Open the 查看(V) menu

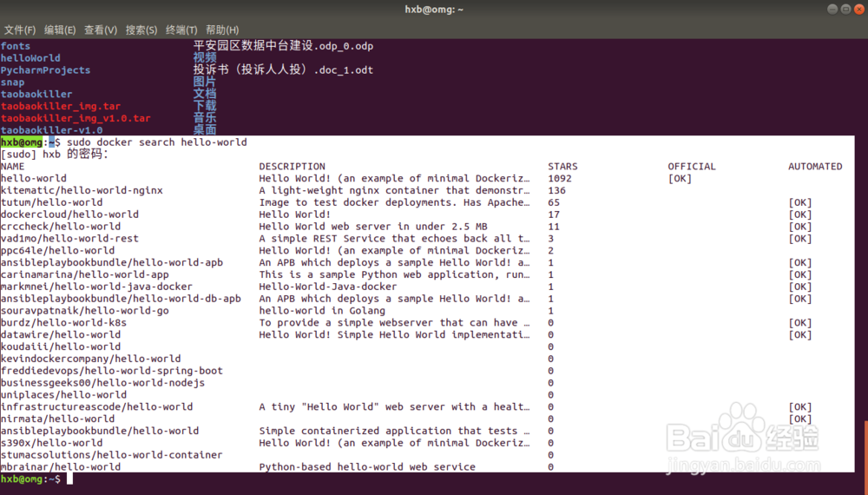[100, 30]
